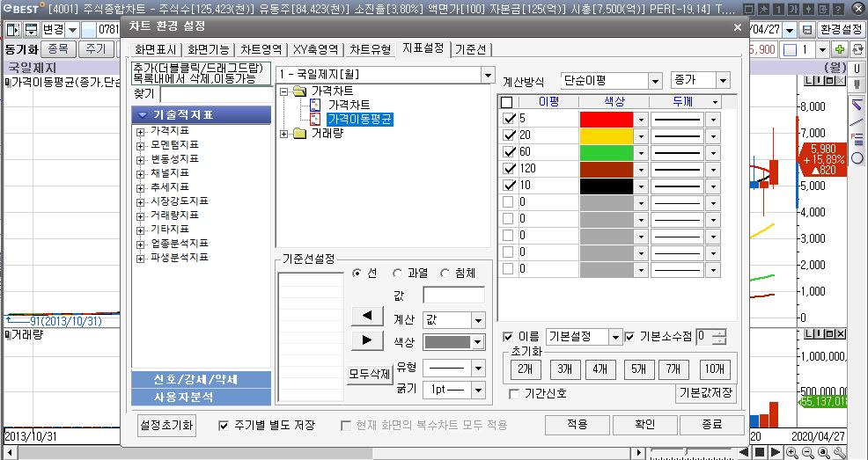868x460 pixels.
Task: Open the 굵기 1pt thickness dropdown
Action: [478, 390]
